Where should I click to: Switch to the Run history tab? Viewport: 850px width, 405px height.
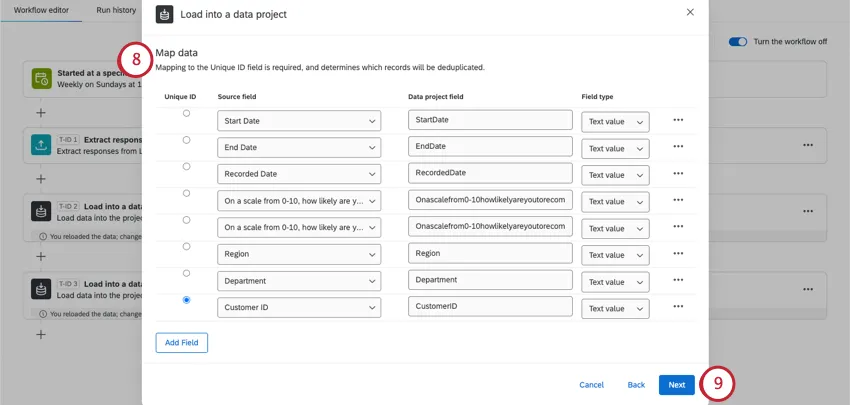116,10
